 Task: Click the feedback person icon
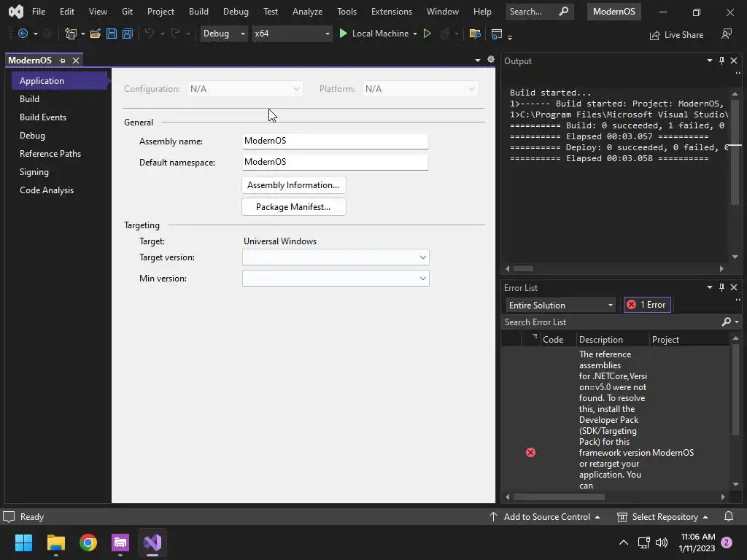pos(727,34)
